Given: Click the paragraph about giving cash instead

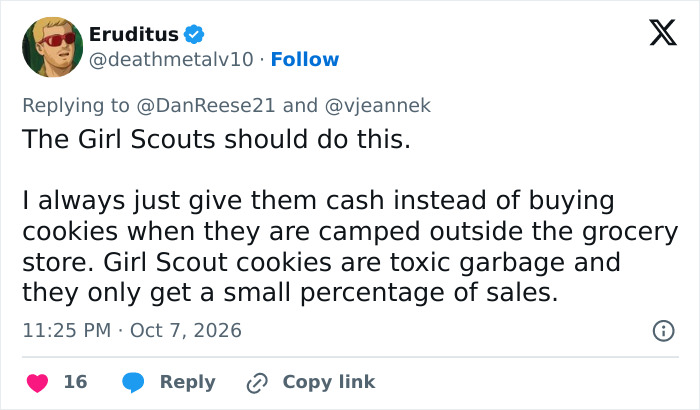Looking at the screenshot, I should [350, 247].
